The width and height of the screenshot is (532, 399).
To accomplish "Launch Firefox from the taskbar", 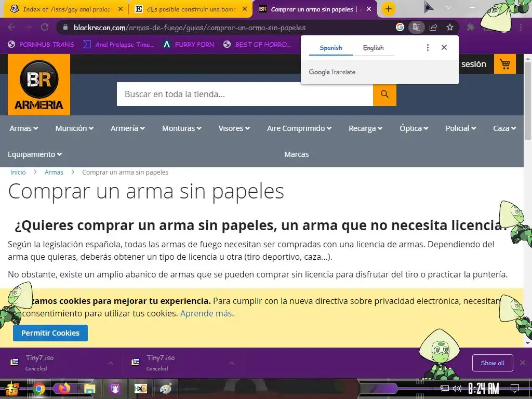I will pos(64,389).
